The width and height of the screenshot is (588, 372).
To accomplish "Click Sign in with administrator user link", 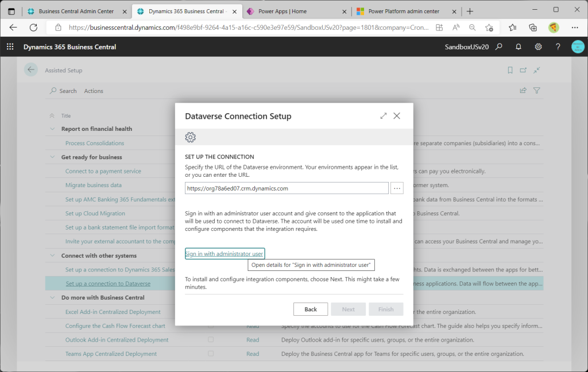I will point(225,254).
